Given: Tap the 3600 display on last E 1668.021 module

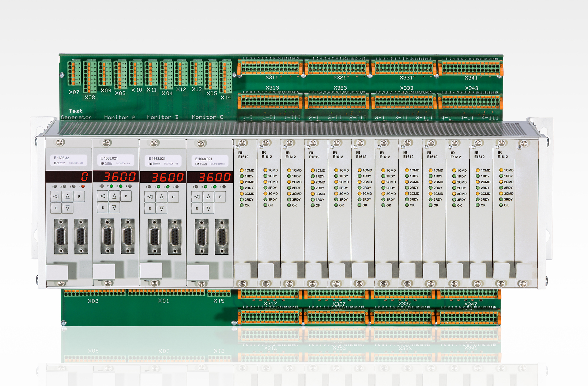Looking at the screenshot, I should pos(210,177).
